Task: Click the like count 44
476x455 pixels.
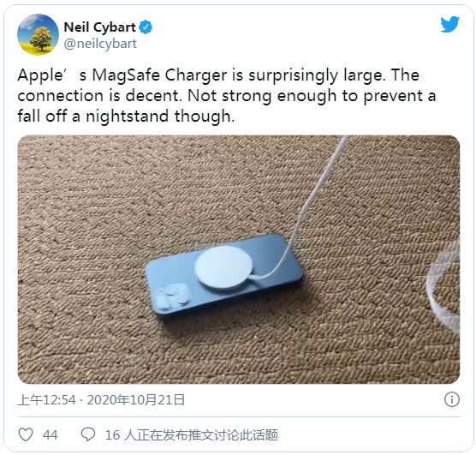Action: (x=51, y=435)
